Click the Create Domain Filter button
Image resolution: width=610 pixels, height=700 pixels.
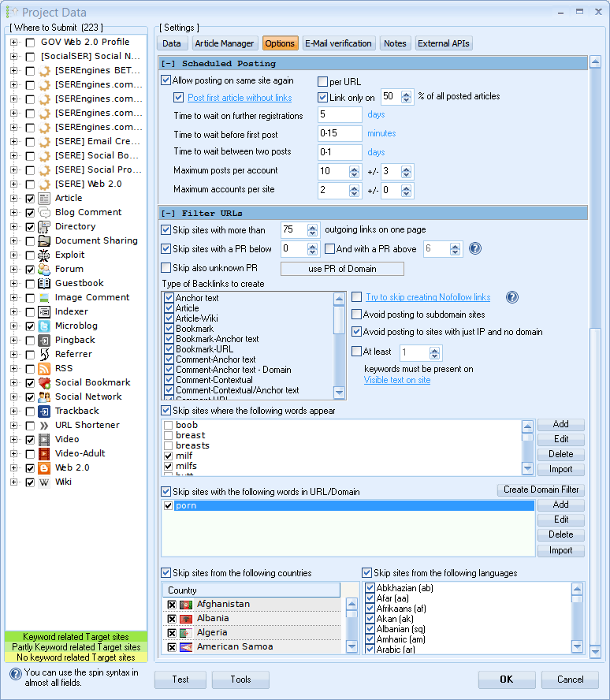point(541,490)
